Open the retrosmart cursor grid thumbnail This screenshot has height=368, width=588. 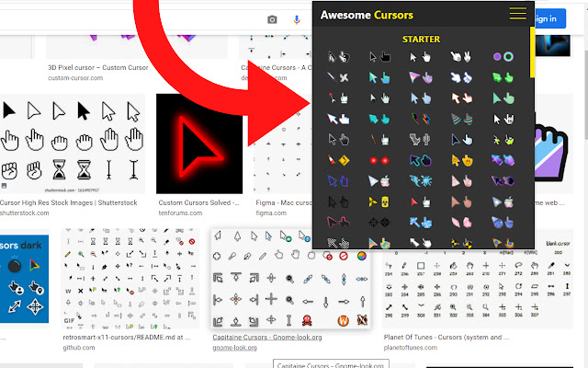pyautogui.click(x=130, y=279)
